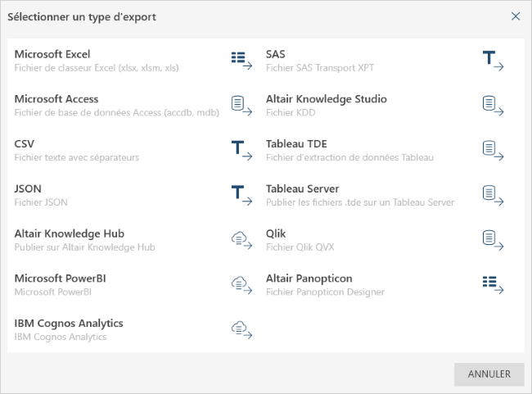532x394 pixels.
Task: Click the JSON text export icon
Action: (241, 194)
